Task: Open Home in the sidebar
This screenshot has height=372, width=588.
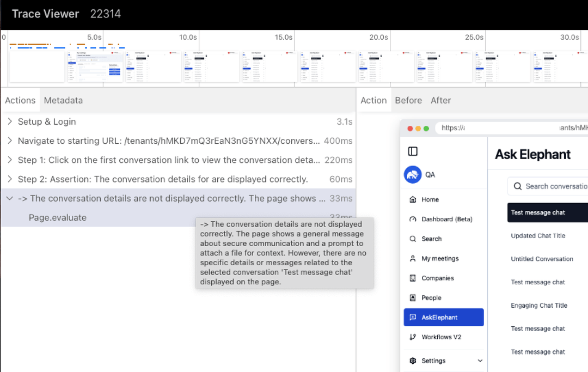Action: tap(430, 199)
